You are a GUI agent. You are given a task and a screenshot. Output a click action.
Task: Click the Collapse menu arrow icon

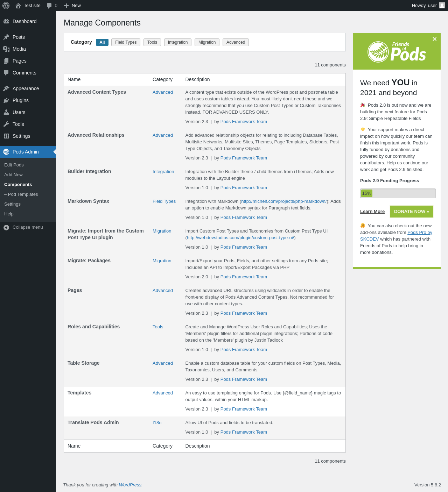6,227
